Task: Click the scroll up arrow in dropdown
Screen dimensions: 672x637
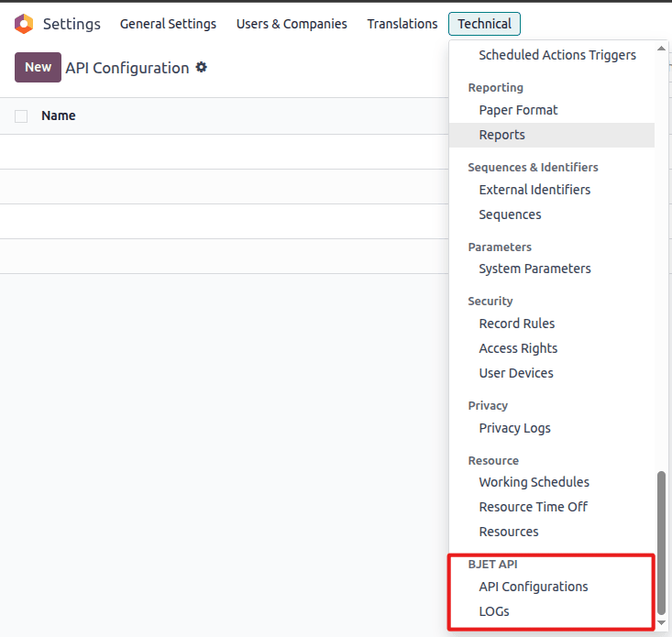Action: point(662,46)
